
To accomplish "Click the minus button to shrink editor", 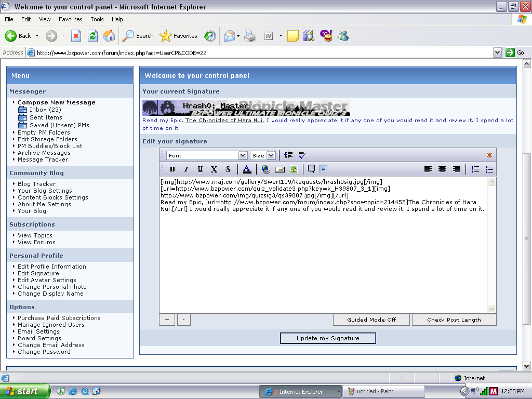I will click(183, 320).
